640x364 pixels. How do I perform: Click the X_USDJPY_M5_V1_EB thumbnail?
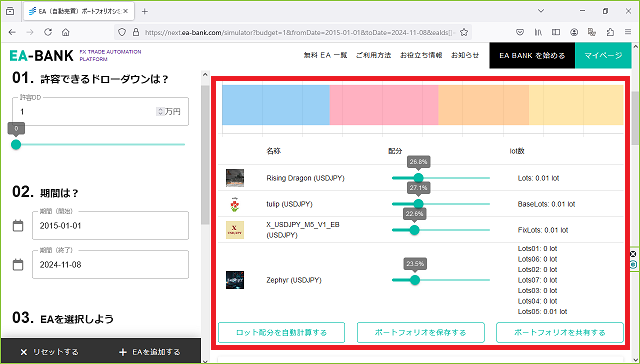[235, 230]
